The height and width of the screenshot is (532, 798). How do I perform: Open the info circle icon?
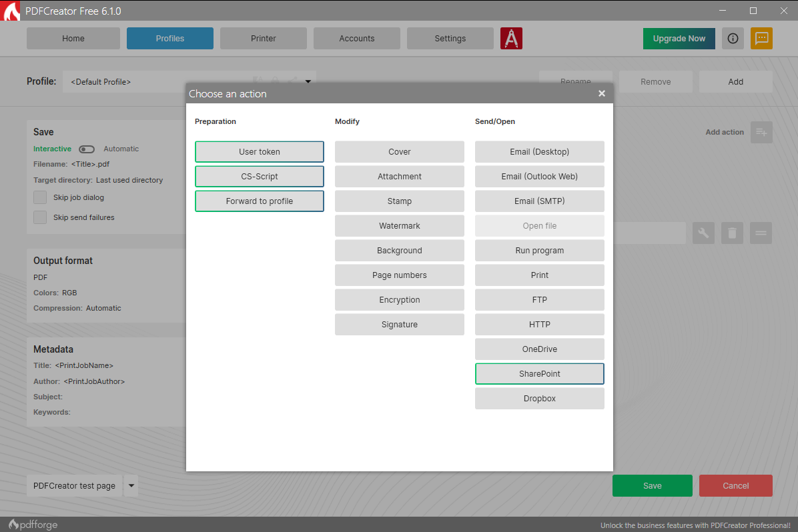(733, 39)
